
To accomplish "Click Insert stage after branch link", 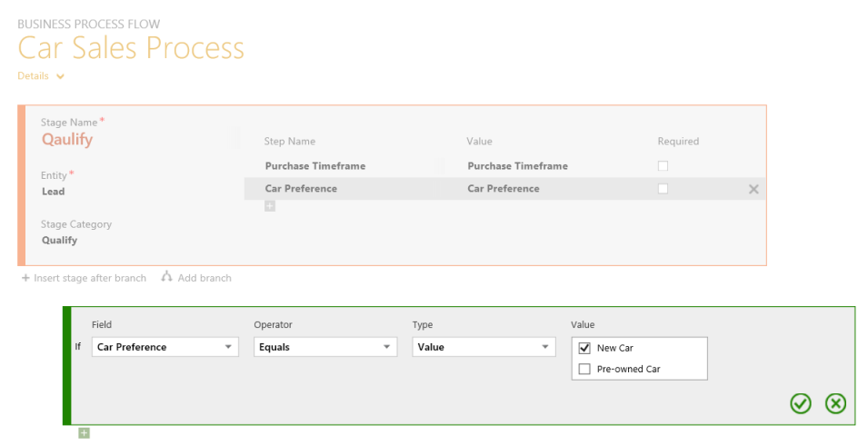I will 90,278.
